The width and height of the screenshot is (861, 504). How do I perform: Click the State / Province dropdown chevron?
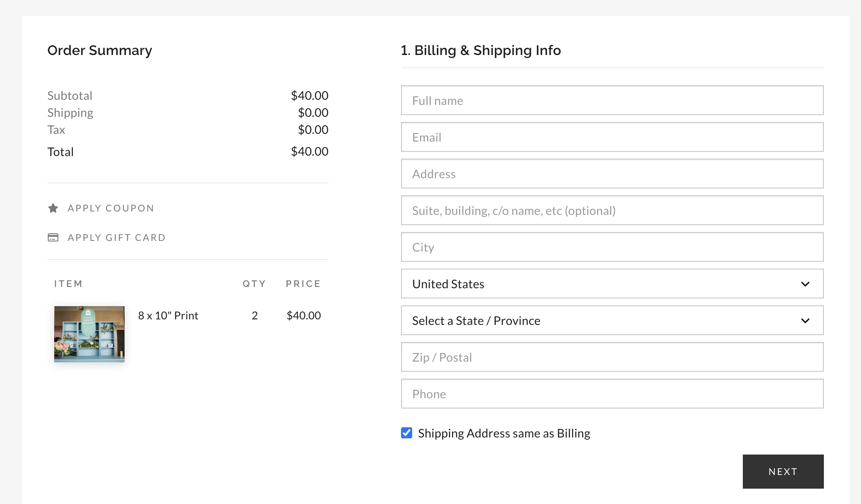click(805, 321)
